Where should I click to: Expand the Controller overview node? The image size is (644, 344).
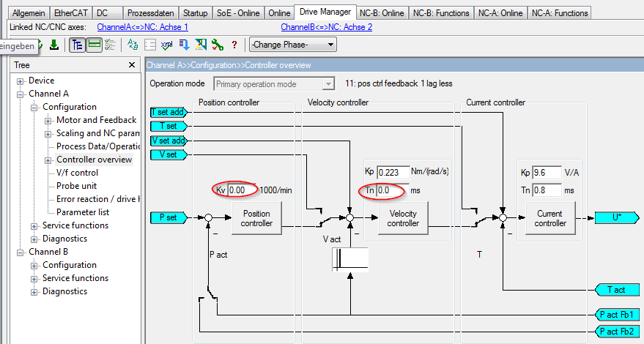pyautogui.click(x=48, y=160)
